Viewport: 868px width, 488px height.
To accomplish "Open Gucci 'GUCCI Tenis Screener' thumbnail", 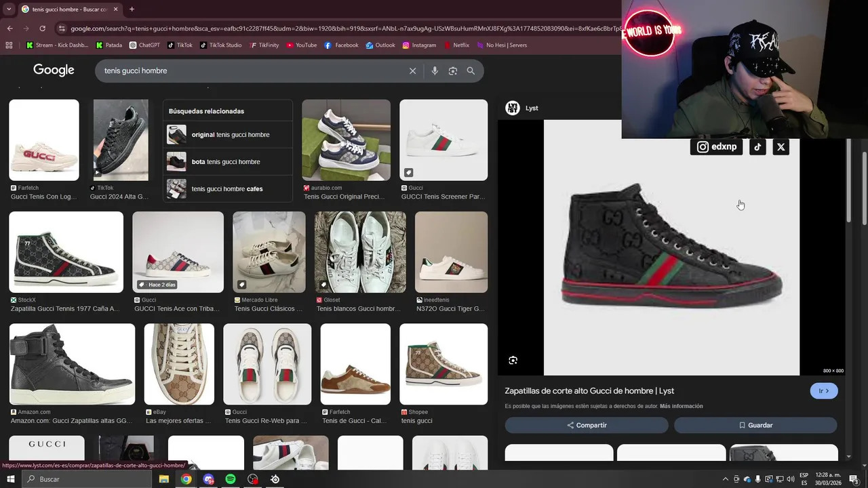I will tap(443, 140).
